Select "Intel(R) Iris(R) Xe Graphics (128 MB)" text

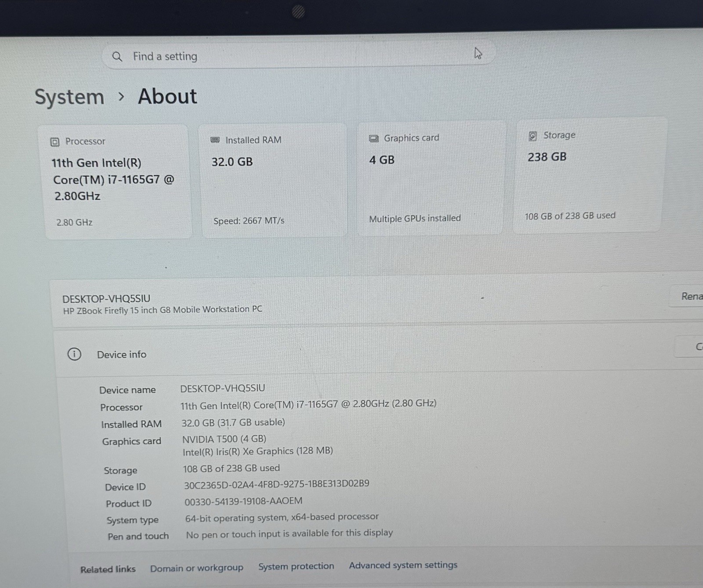[x=258, y=451]
